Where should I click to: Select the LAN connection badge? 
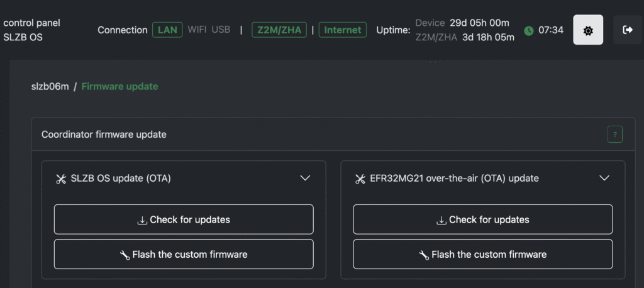(167, 30)
